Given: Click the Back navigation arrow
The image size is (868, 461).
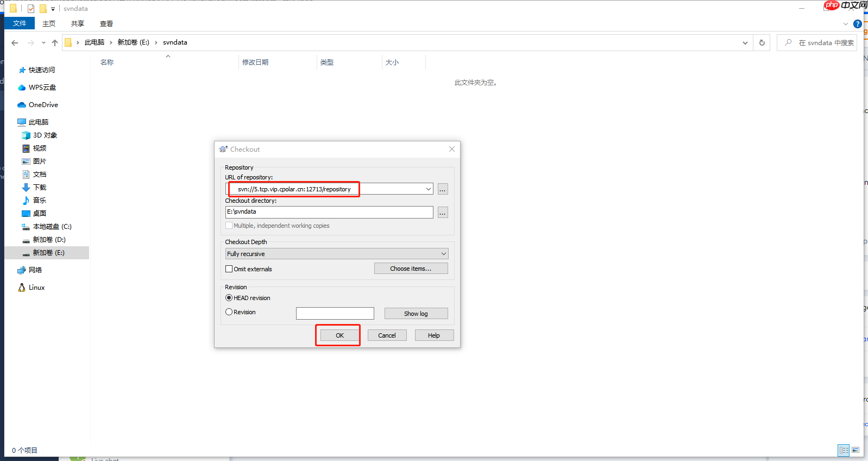Looking at the screenshot, I should 15,42.
